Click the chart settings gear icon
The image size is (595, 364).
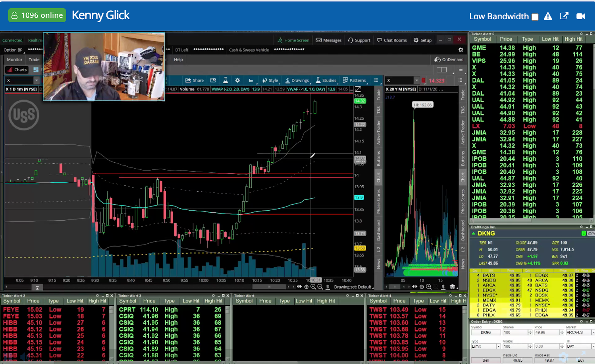coord(237,80)
